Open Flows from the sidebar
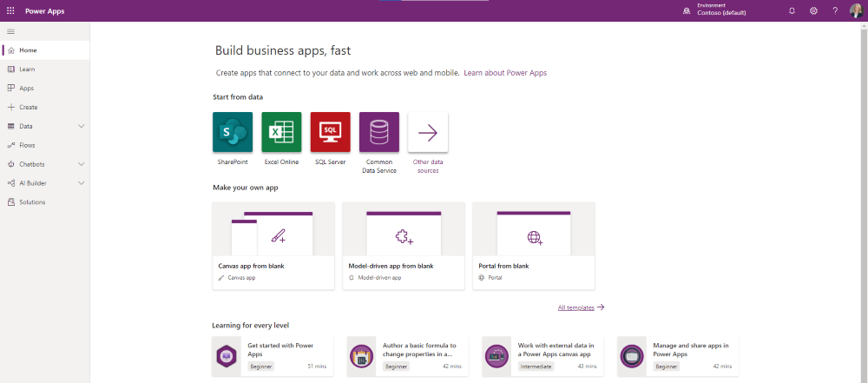The image size is (868, 383). (27, 145)
